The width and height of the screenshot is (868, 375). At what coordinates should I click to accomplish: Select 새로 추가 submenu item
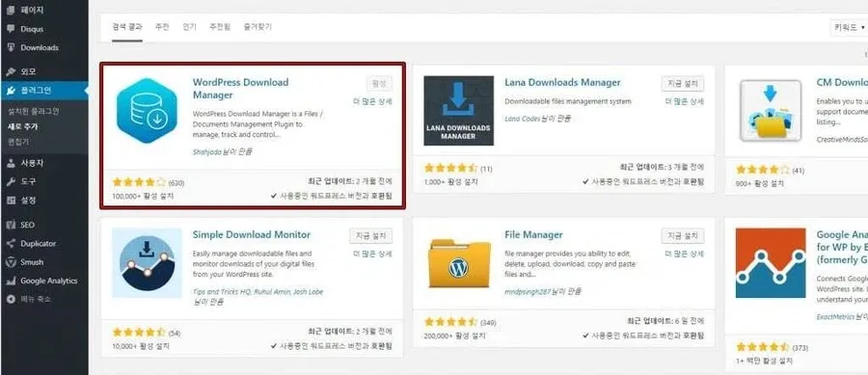(23, 126)
